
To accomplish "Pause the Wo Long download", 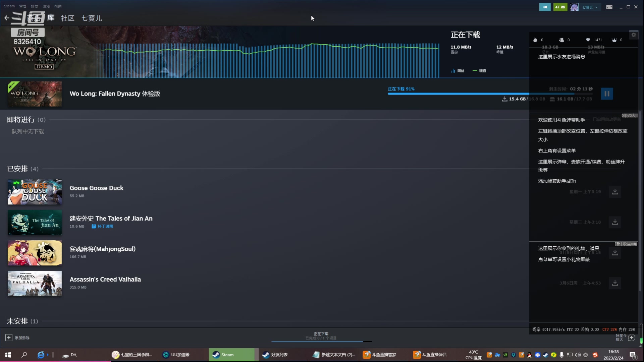I will point(607,94).
